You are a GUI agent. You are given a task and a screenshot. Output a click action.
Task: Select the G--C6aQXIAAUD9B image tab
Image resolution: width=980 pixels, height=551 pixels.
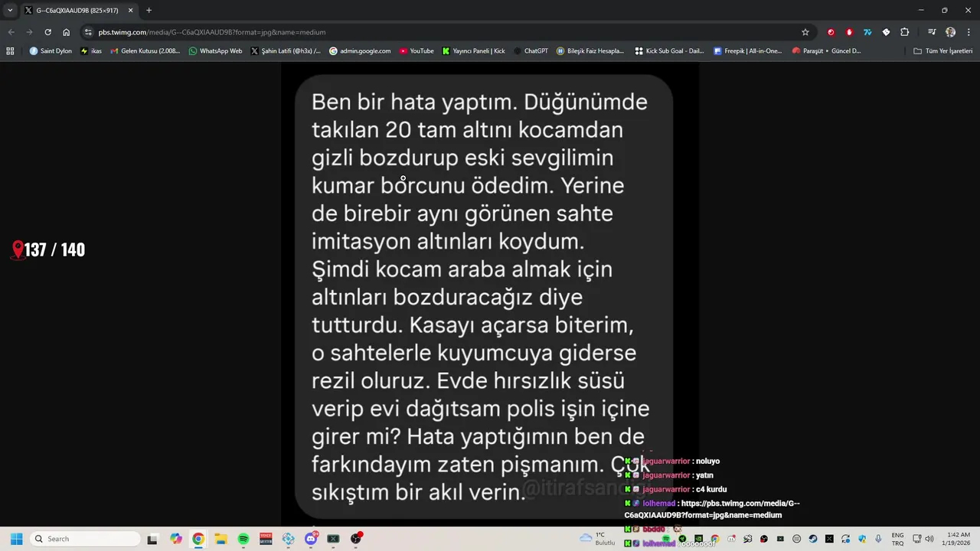pos(78,11)
